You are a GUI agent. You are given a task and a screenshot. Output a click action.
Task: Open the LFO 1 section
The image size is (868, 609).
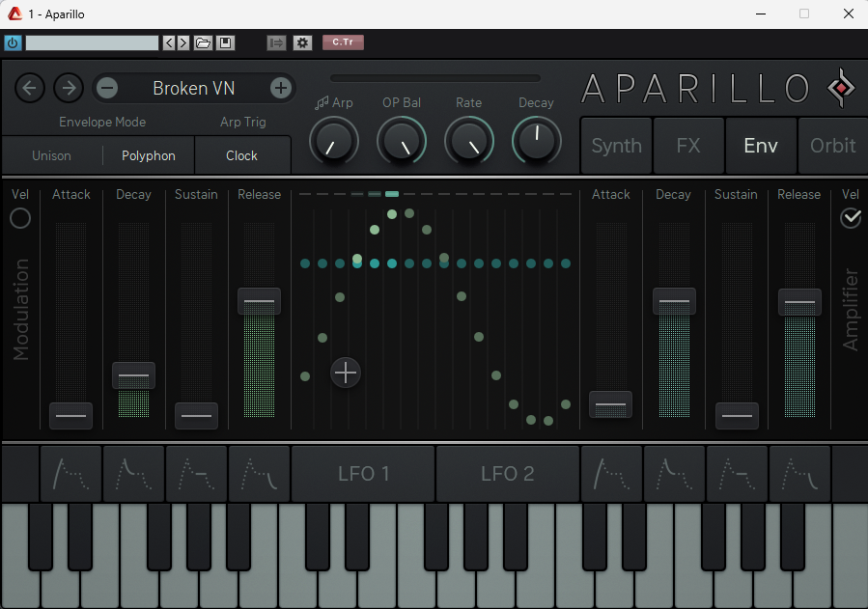click(x=363, y=474)
